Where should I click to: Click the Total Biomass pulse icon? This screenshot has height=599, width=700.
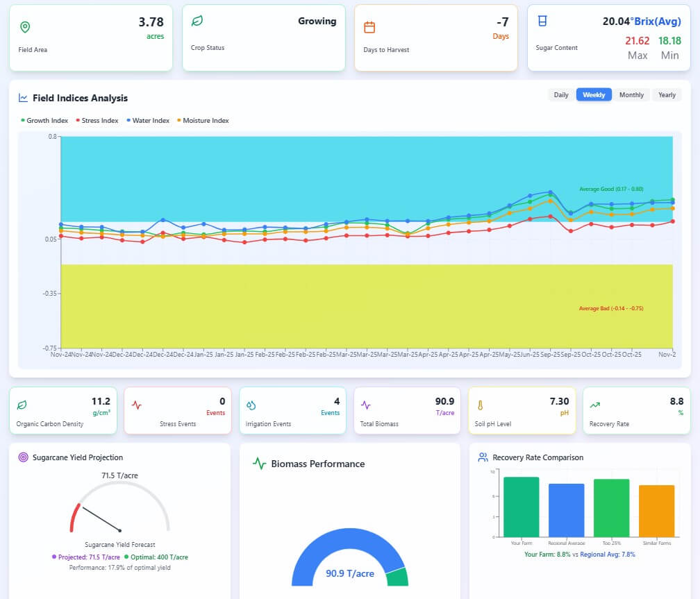click(365, 405)
